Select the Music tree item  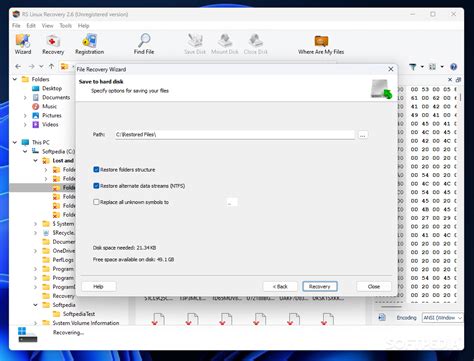click(49, 106)
